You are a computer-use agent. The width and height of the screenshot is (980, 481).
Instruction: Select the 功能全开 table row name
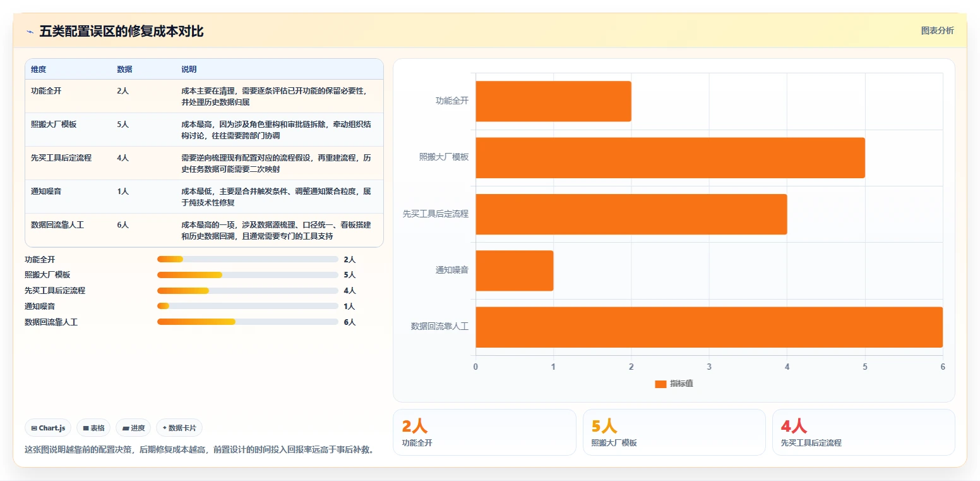(46, 90)
